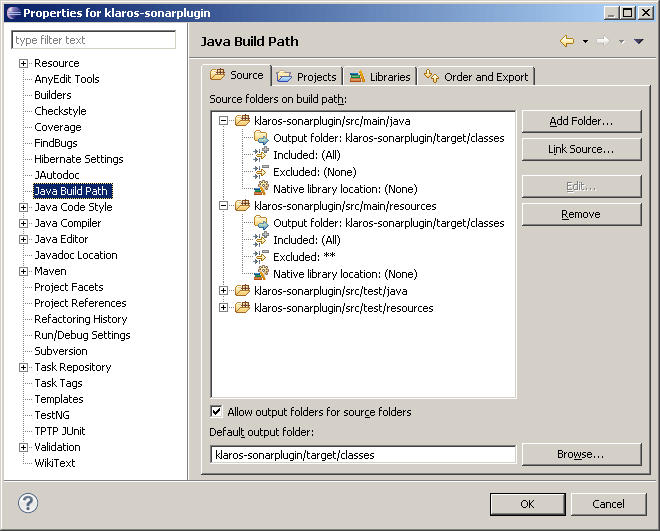Switch to the Libraries tab
This screenshot has width=660, height=531.
tap(380, 77)
